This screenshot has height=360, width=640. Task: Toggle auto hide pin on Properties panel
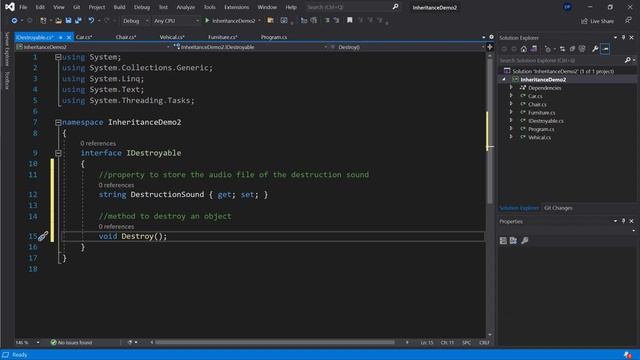pyautogui.click(x=623, y=221)
